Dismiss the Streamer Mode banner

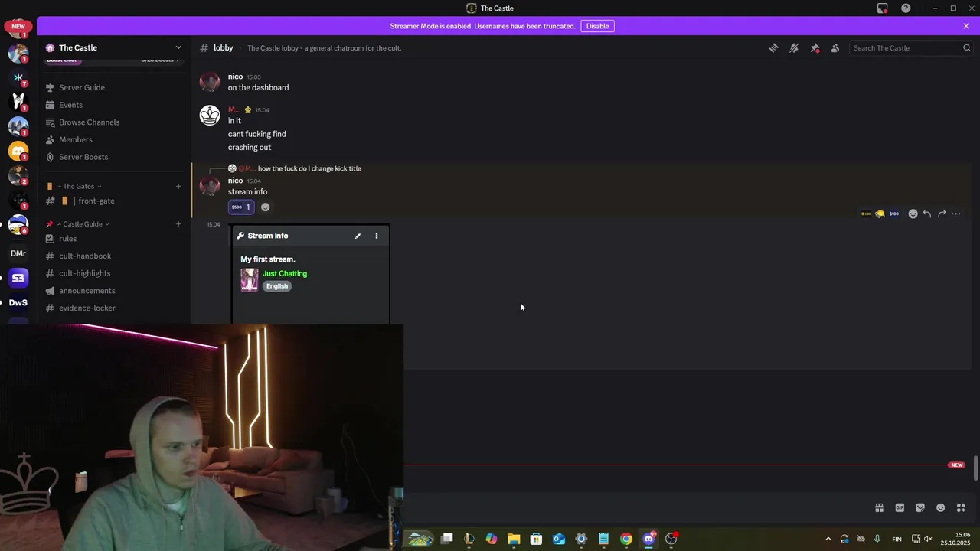click(966, 26)
